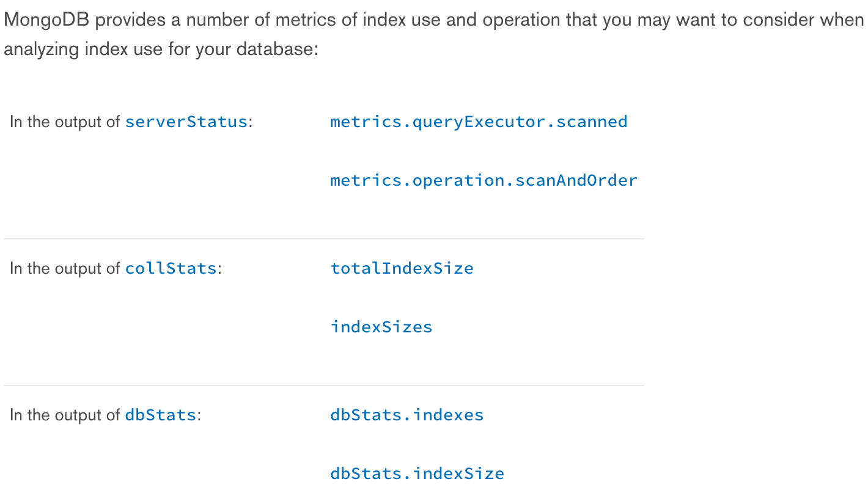Click the word "provides" in the first sentence

point(129,20)
